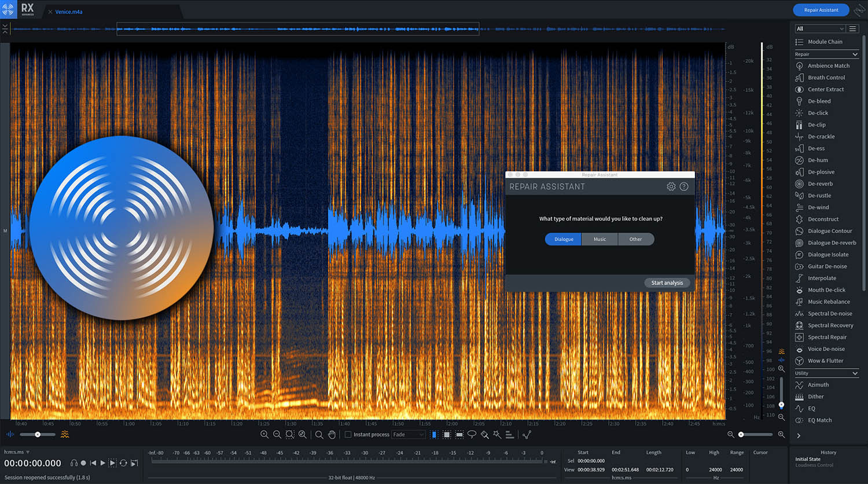Image resolution: width=868 pixels, height=484 pixels.
Task: Click the Start analysis button
Action: [667, 283]
